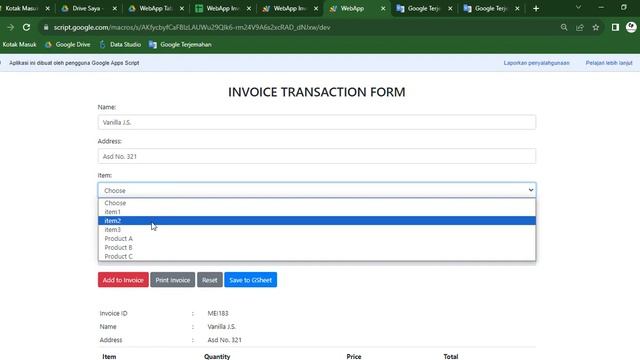
Task: Click the Add to Invoice button
Action: pos(123,280)
